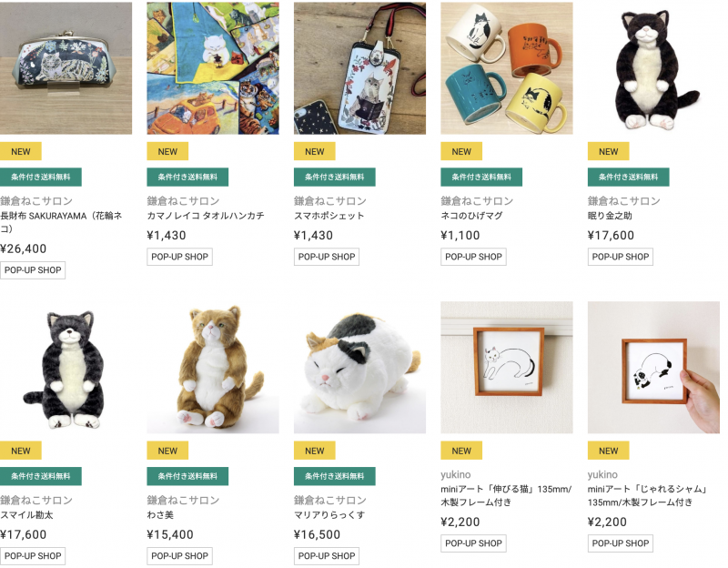
Task: View the playful Siamese framed art photo
Action: 653,368
